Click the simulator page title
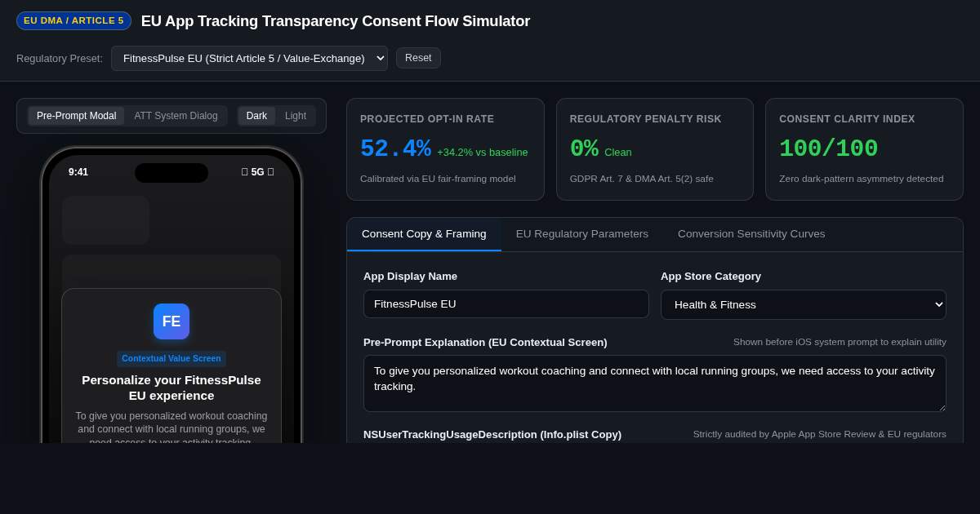Image resolution: width=980 pixels, height=514 pixels. click(x=336, y=21)
